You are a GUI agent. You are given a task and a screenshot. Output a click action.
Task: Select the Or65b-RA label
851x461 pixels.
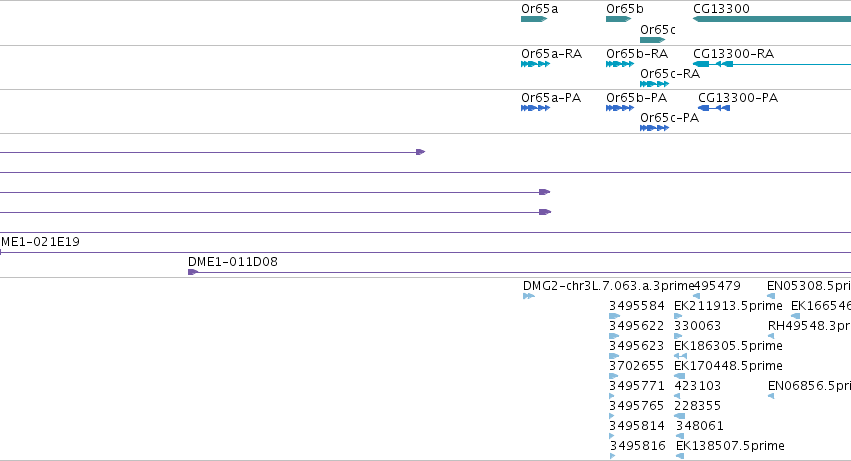tap(637, 54)
